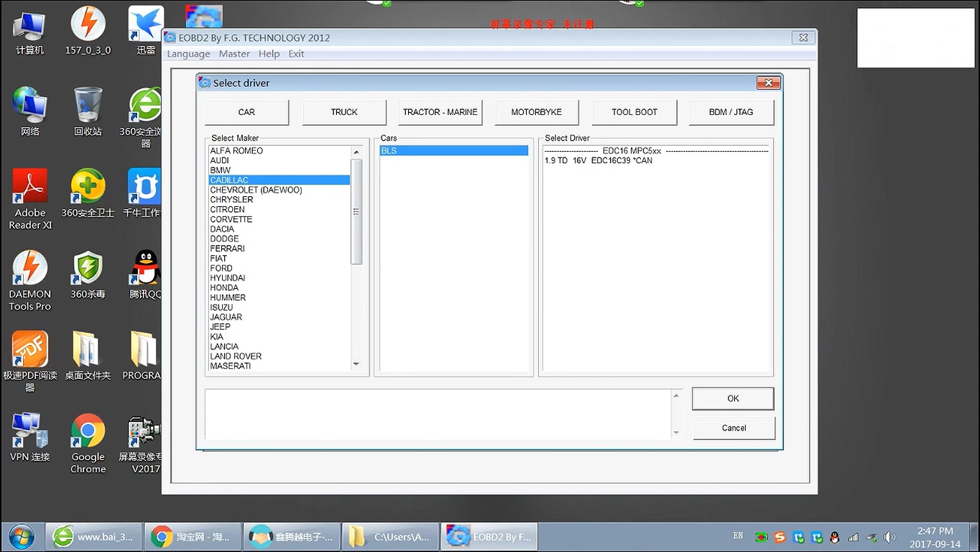
Task: Select the TRUCK category button
Action: 344,112
